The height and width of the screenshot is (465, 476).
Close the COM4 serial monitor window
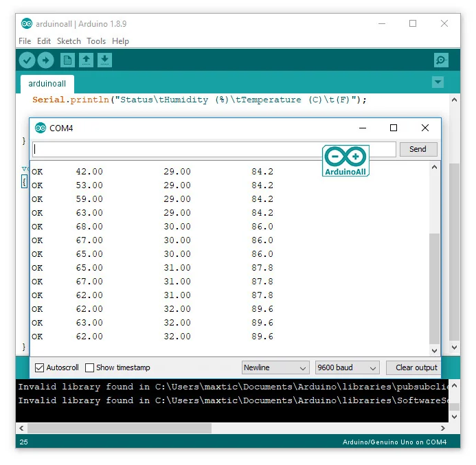point(425,128)
